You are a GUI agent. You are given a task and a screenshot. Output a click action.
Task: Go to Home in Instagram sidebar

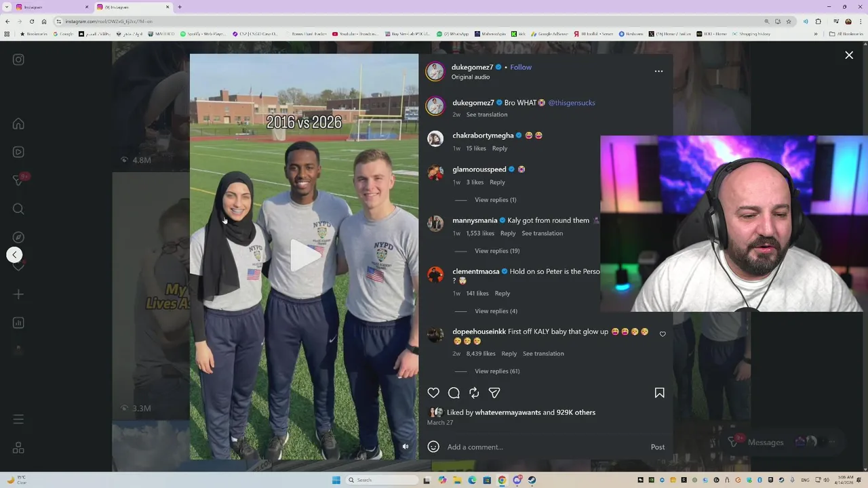18,123
